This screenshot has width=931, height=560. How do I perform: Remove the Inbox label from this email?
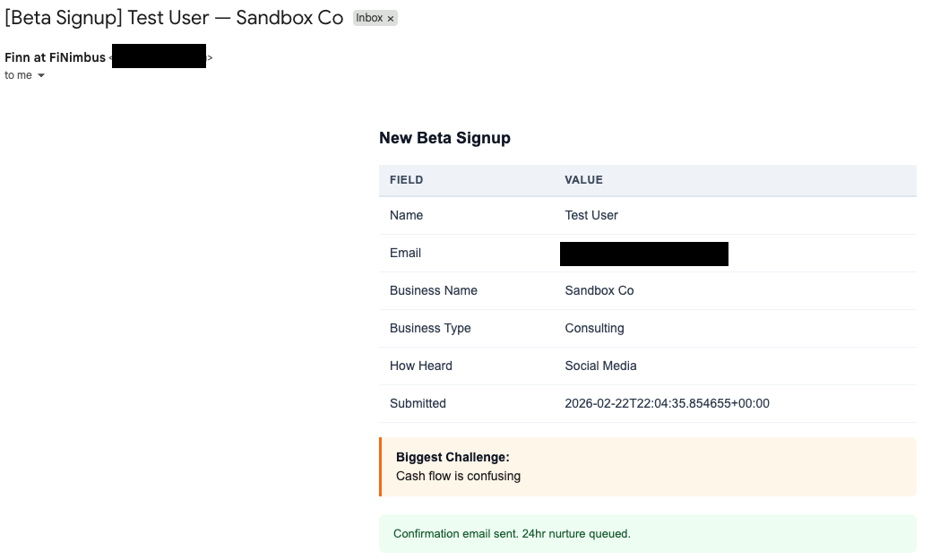390,18
